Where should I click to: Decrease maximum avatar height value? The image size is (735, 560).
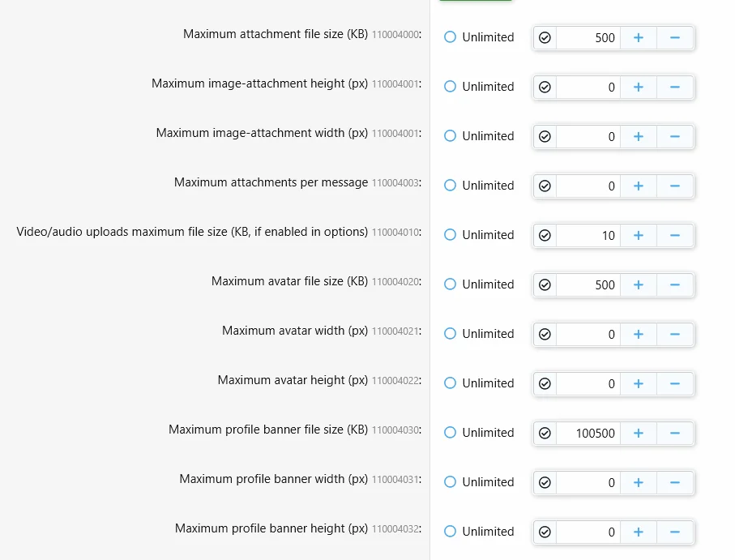[x=674, y=383]
